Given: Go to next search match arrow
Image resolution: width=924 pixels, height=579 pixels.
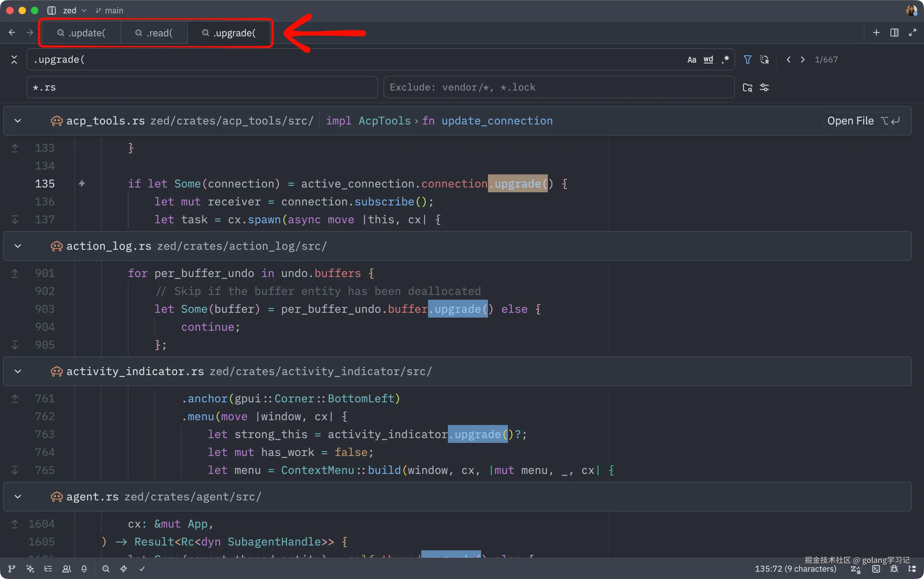Looking at the screenshot, I should click(803, 60).
